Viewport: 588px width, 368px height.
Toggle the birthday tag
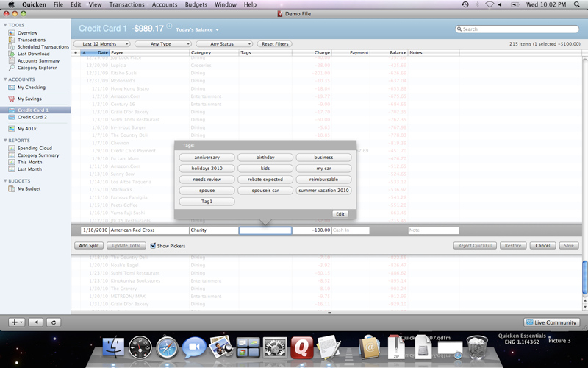point(265,158)
